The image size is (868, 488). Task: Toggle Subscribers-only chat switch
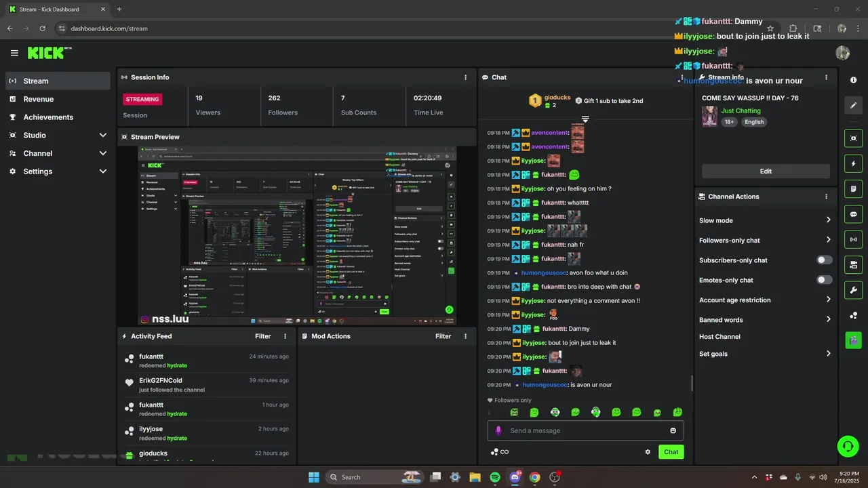(824, 260)
